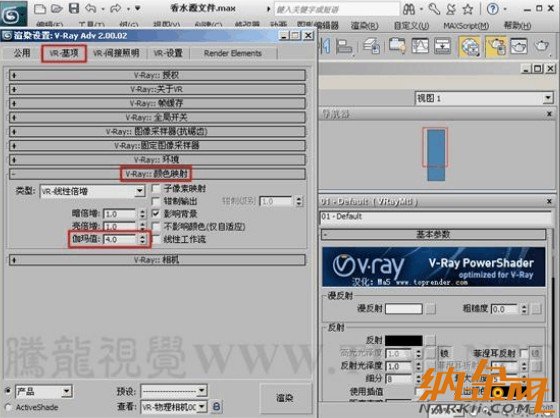
Task: Enable the 子像素映射 checkbox
Action: (156, 188)
